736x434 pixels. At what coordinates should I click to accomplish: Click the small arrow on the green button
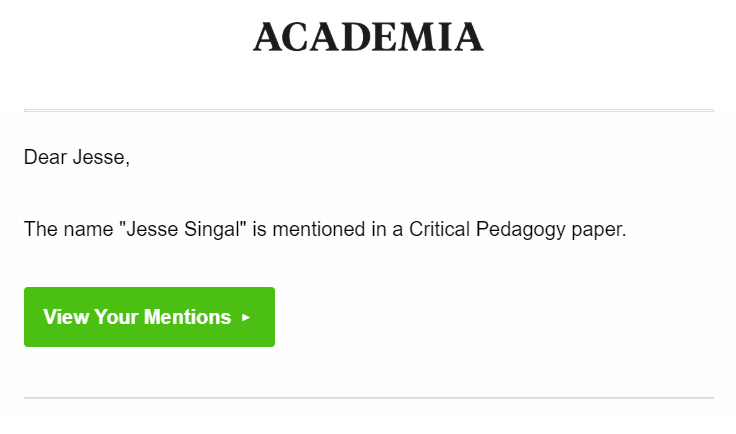(247, 318)
